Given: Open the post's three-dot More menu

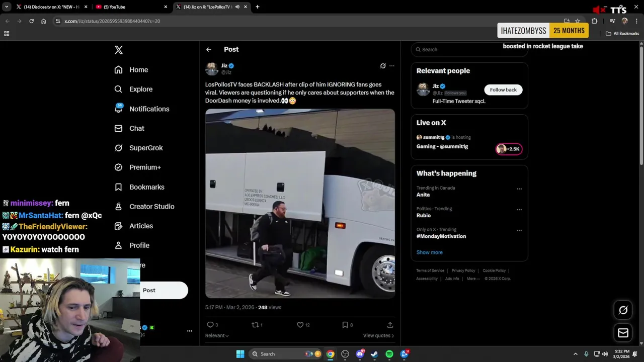Looking at the screenshot, I should tap(392, 66).
